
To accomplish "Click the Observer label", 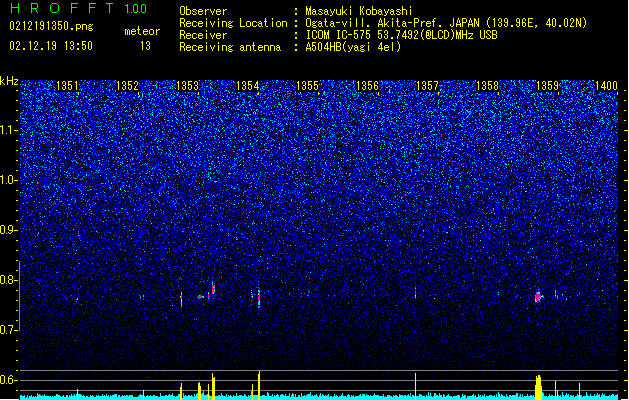I will point(203,11).
